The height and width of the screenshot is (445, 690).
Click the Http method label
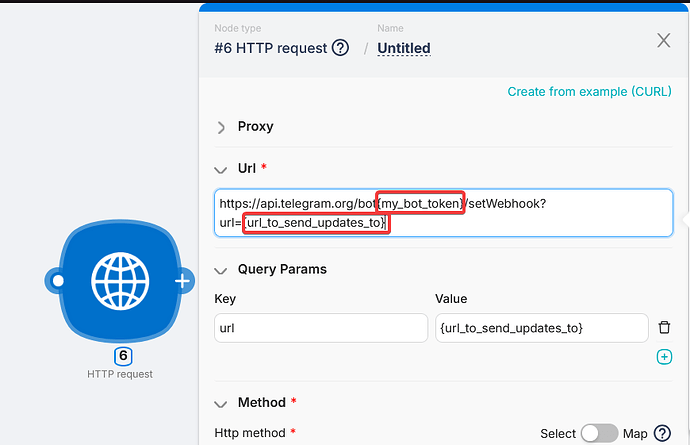click(x=250, y=433)
